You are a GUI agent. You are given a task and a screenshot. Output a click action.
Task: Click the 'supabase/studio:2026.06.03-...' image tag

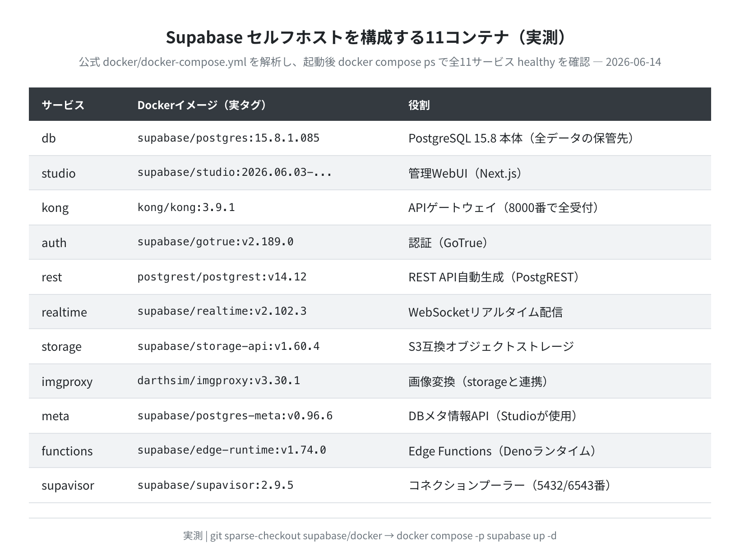point(235,172)
